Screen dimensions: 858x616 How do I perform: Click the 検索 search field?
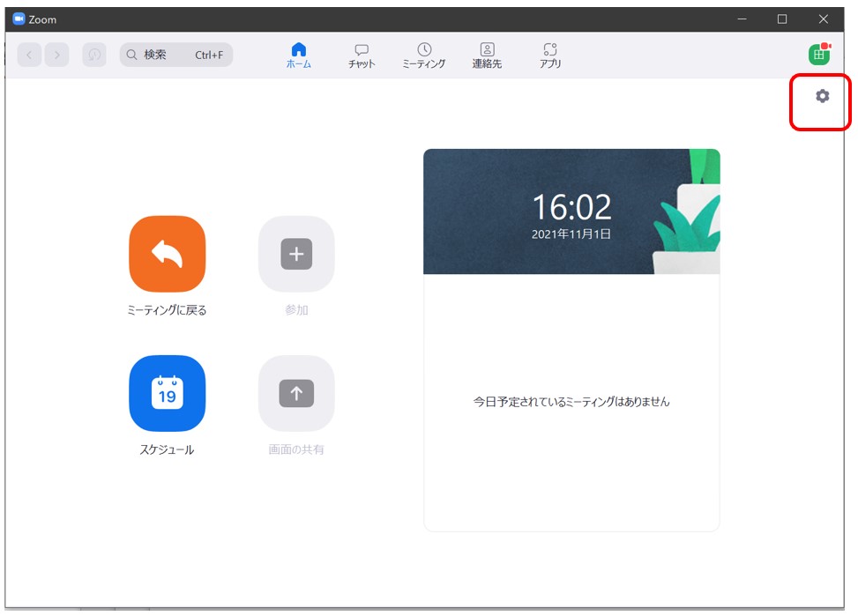coord(176,55)
